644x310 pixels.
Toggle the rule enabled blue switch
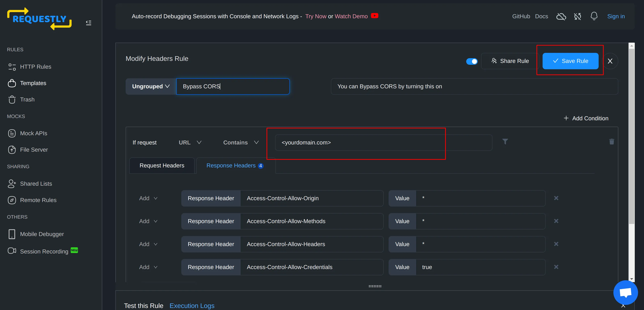click(x=472, y=61)
